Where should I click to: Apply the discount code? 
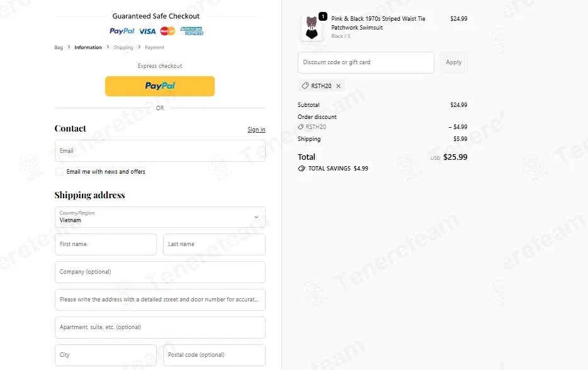point(453,62)
